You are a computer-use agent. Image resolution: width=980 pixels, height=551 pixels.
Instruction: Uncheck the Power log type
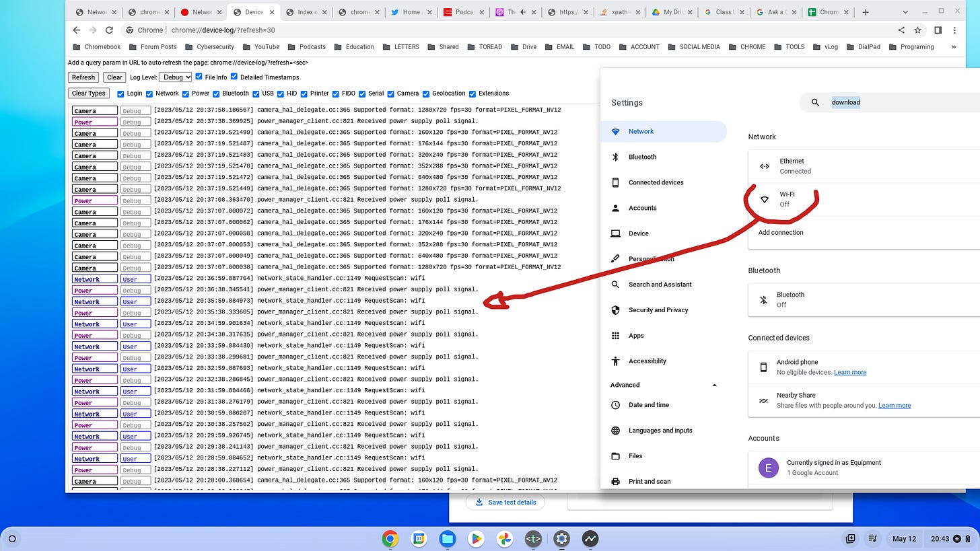pyautogui.click(x=185, y=94)
